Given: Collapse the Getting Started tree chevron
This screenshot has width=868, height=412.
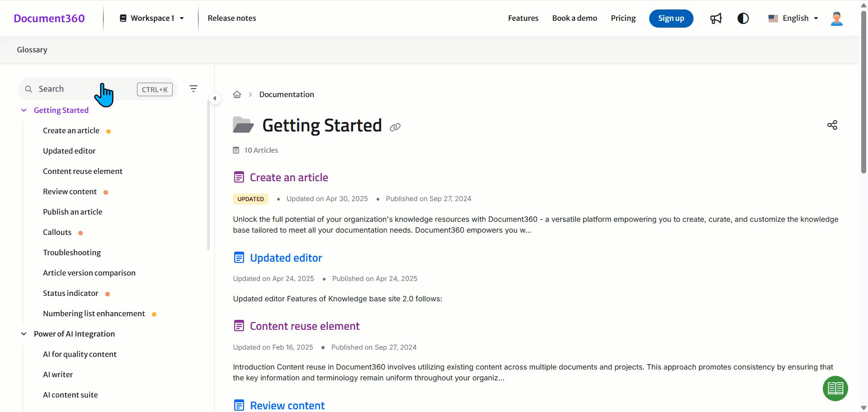Looking at the screenshot, I should pos(24,110).
